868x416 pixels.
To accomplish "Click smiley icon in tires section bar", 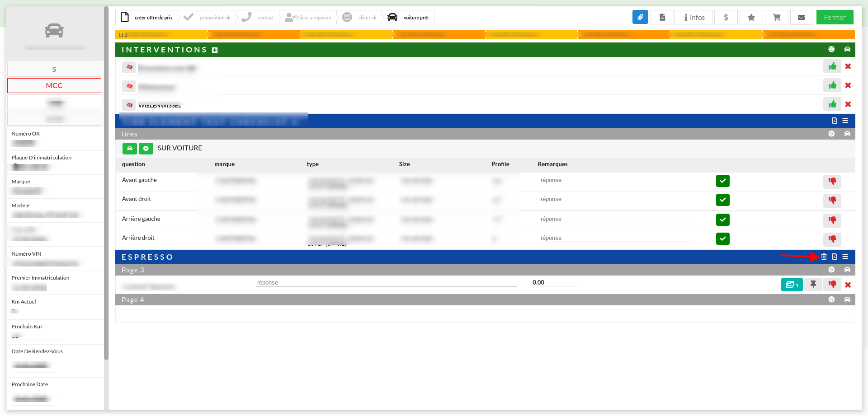I will [x=831, y=134].
